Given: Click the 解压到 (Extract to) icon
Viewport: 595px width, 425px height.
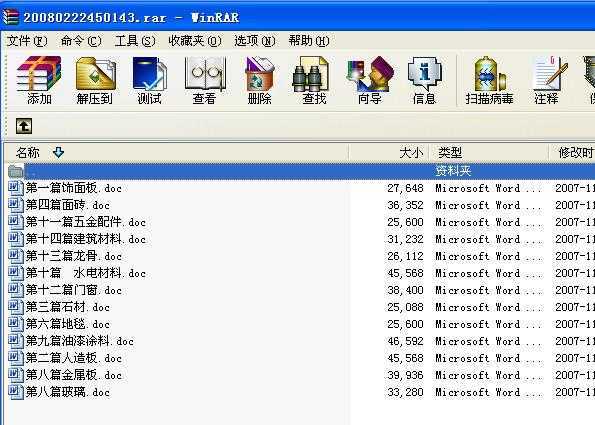Looking at the screenshot, I should click(x=95, y=80).
